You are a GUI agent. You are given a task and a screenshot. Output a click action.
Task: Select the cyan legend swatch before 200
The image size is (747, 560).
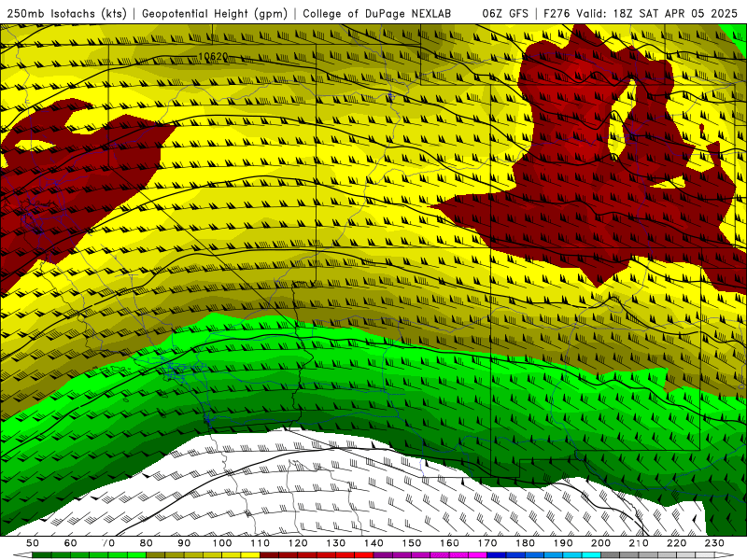(x=591, y=555)
